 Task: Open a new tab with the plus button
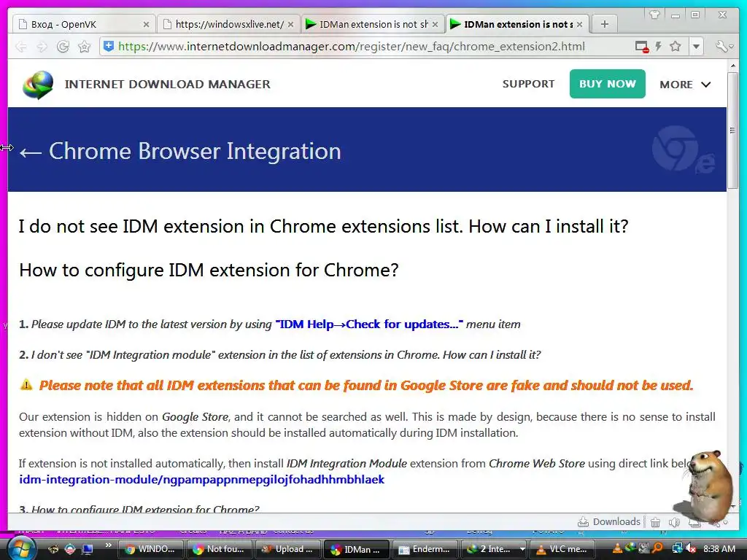point(605,24)
